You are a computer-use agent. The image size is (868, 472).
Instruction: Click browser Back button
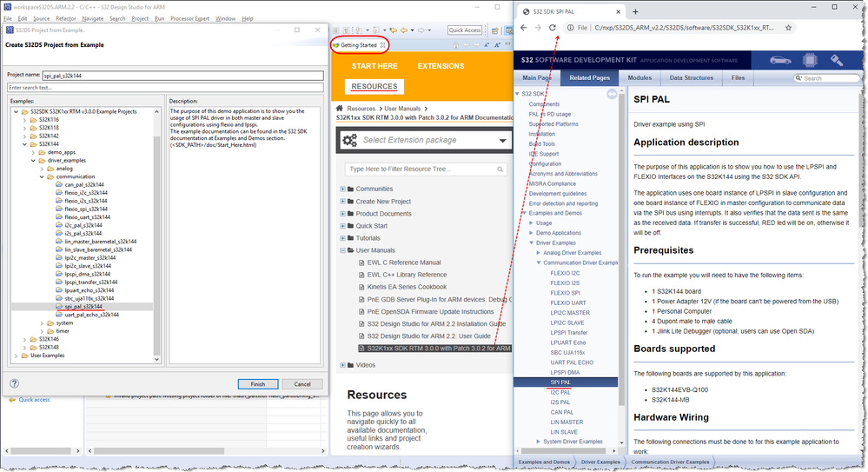(x=524, y=28)
